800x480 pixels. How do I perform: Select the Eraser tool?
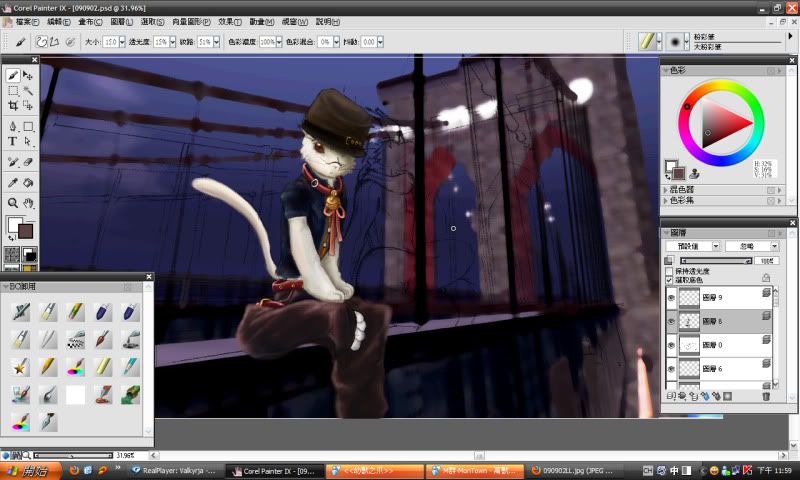28,162
